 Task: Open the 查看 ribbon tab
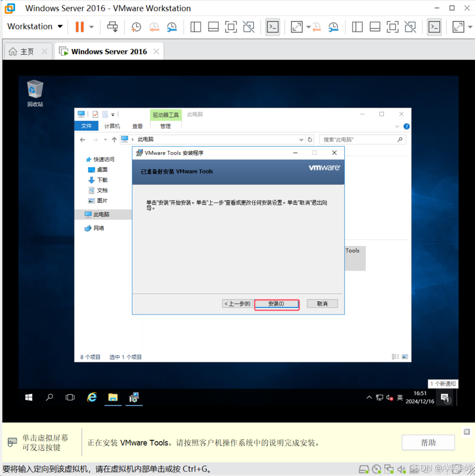click(137, 126)
